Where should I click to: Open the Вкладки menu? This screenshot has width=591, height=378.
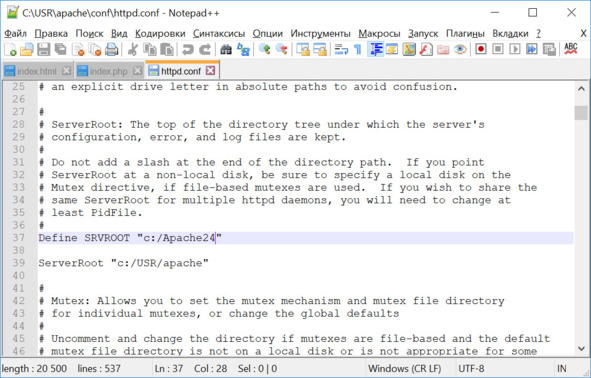(510, 34)
